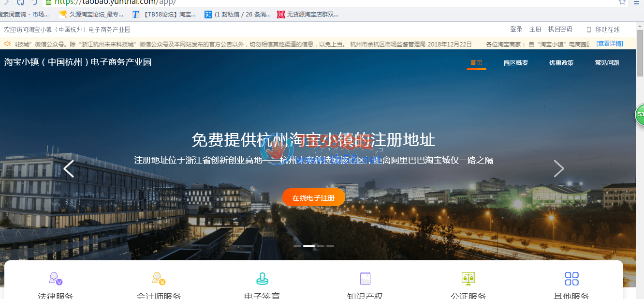
Task: Click the announcement speaker icon
Action: [8, 44]
